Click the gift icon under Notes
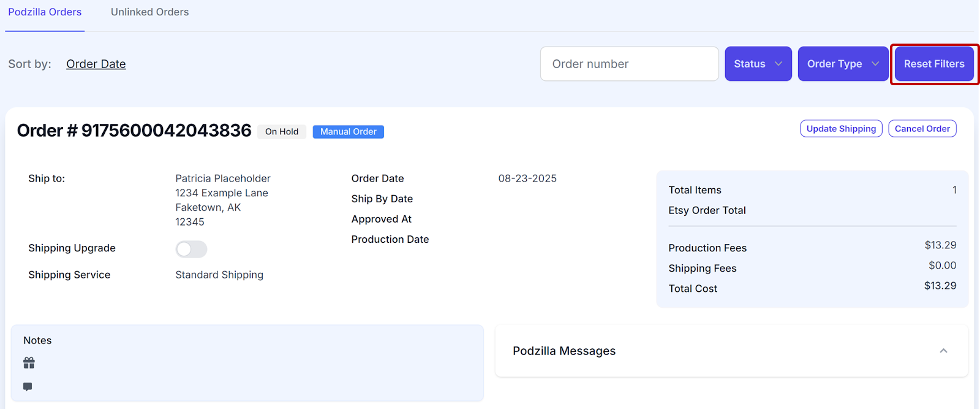The width and height of the screenshot is (980, 409). click(x=29, y=363)
